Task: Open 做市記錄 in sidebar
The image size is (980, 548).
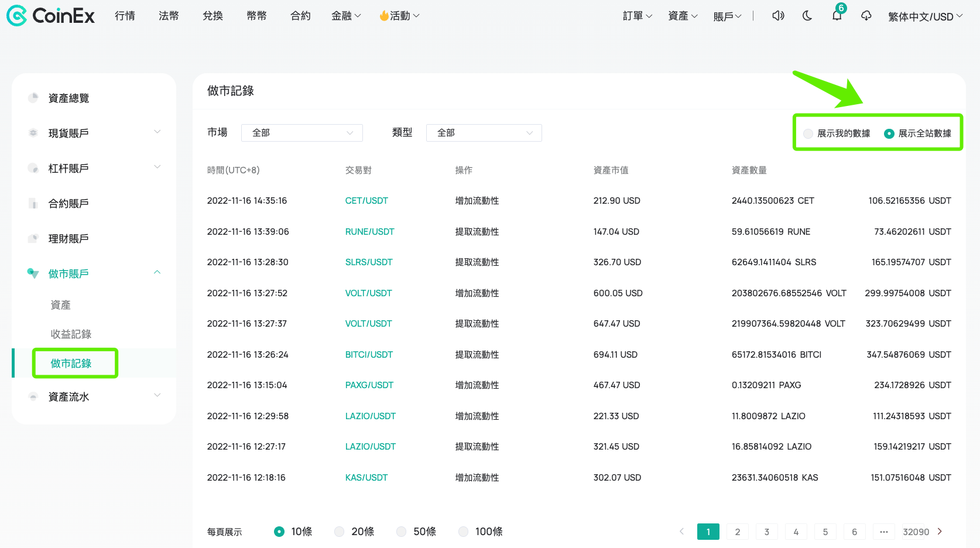Action: pyautogui.click(x=71, y=363)
